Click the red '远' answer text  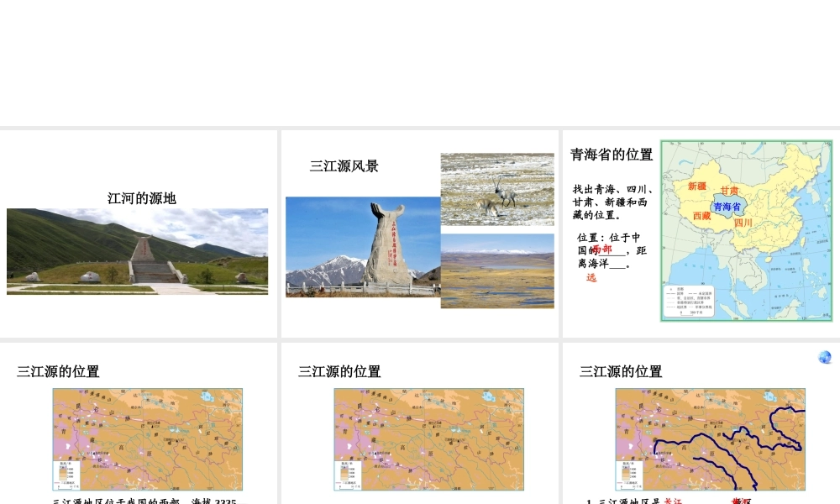(591, 277)
